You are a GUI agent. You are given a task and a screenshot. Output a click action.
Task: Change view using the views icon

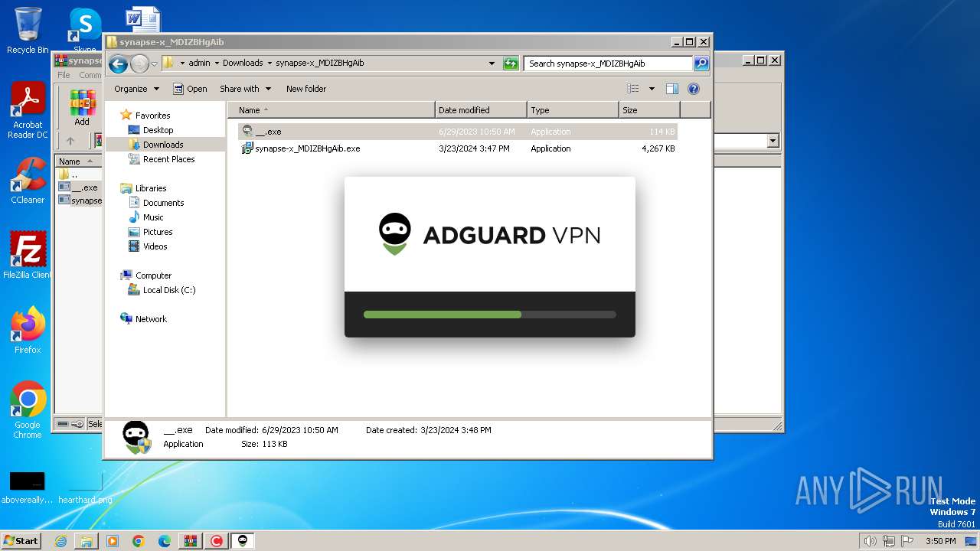633,89
